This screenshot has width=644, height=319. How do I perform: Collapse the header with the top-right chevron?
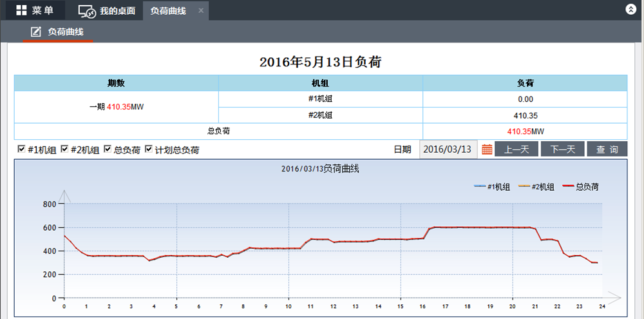point(630,10)
